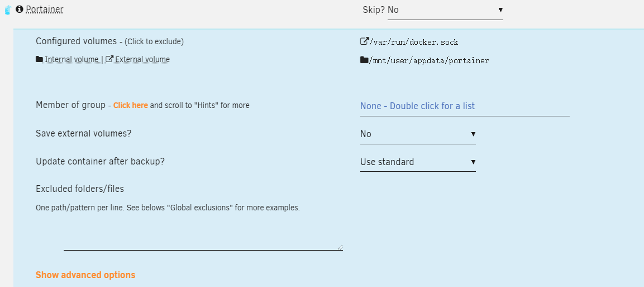Show advanced options
The image size is (644, 287).
[85, 275]
